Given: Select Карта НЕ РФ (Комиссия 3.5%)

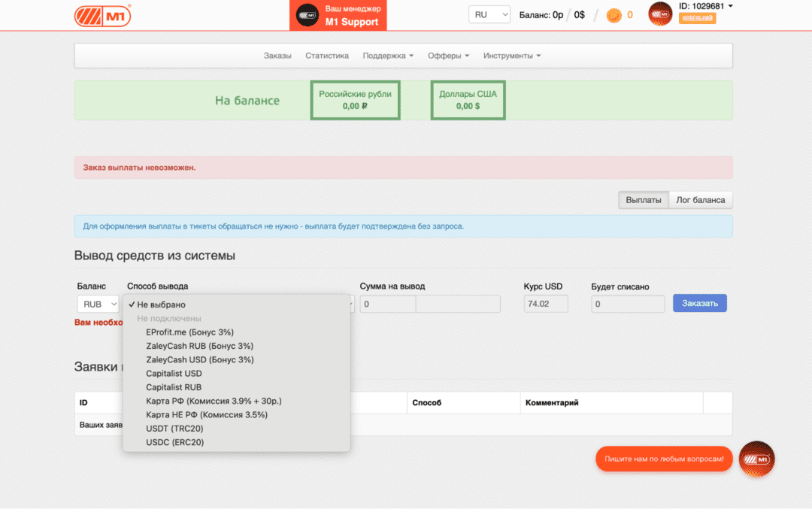Looking at the screenshot, I should click(236, 415).
